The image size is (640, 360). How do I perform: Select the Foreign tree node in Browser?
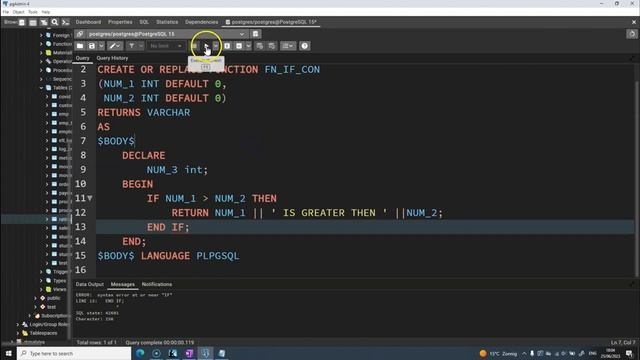[x=61, y=35]
